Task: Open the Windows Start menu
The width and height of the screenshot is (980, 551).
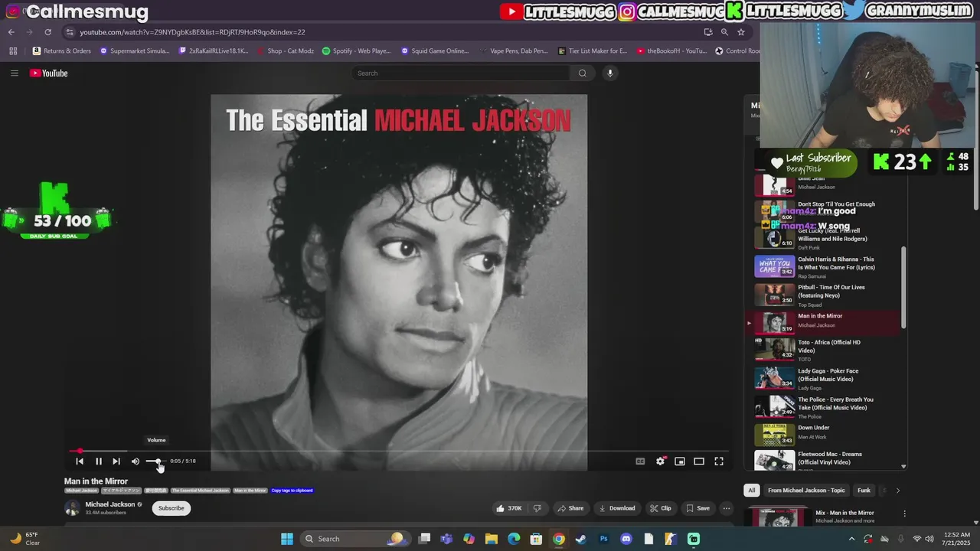Action: click(286, 539)
